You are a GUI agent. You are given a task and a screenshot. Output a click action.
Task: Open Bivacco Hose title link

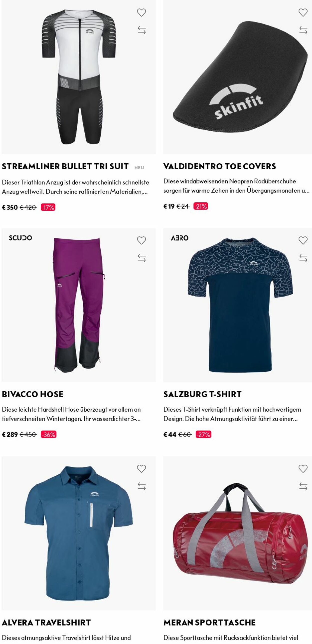click(x=32, y=395)
